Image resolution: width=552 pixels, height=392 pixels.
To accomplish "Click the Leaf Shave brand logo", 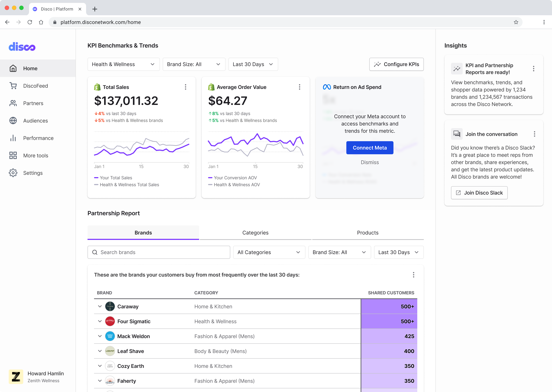I will point(110,351).
